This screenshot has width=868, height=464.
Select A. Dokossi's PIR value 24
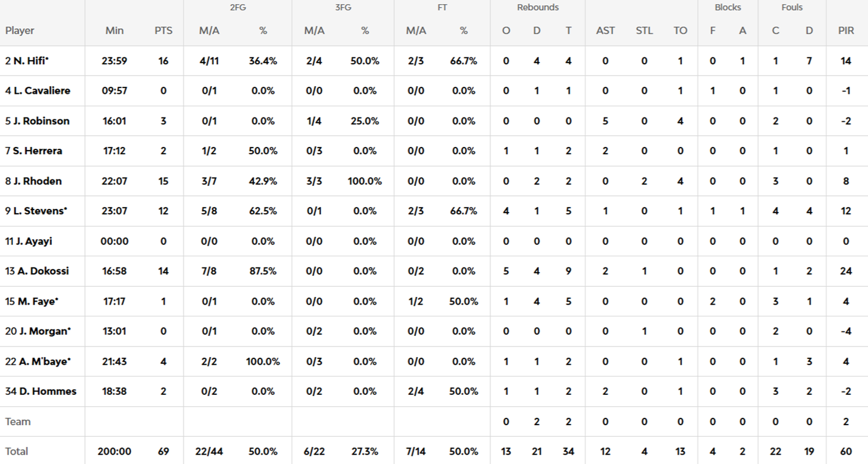[846, 272]
